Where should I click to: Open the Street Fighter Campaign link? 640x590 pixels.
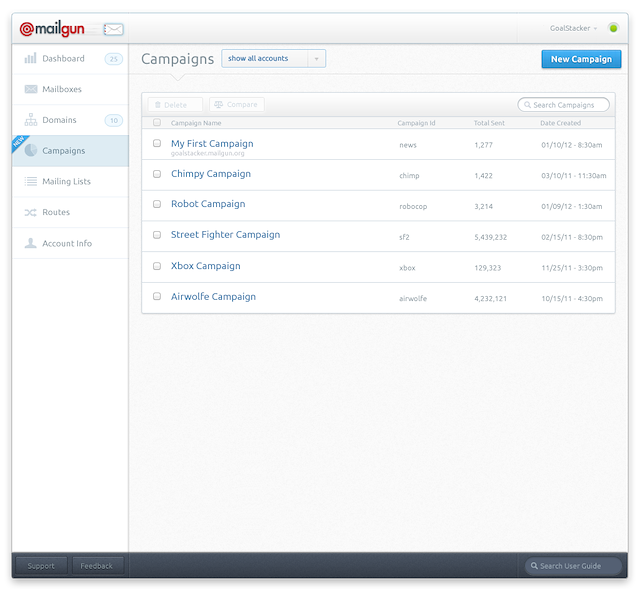[x=225, y=235]
